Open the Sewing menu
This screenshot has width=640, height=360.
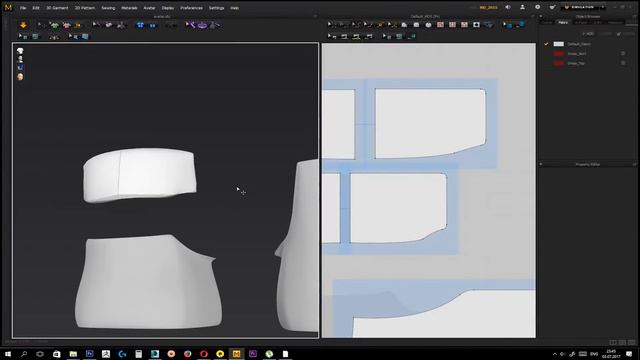point(108,8)
